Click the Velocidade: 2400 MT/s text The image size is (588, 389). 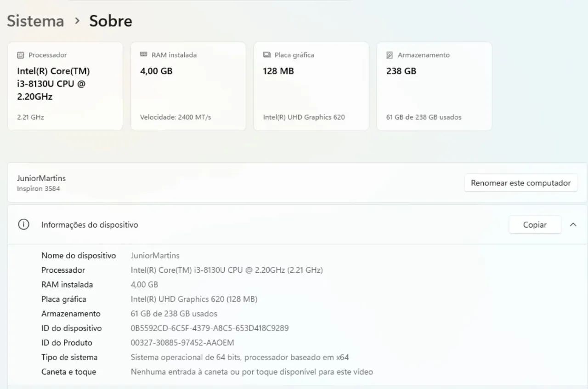(175, 117)
